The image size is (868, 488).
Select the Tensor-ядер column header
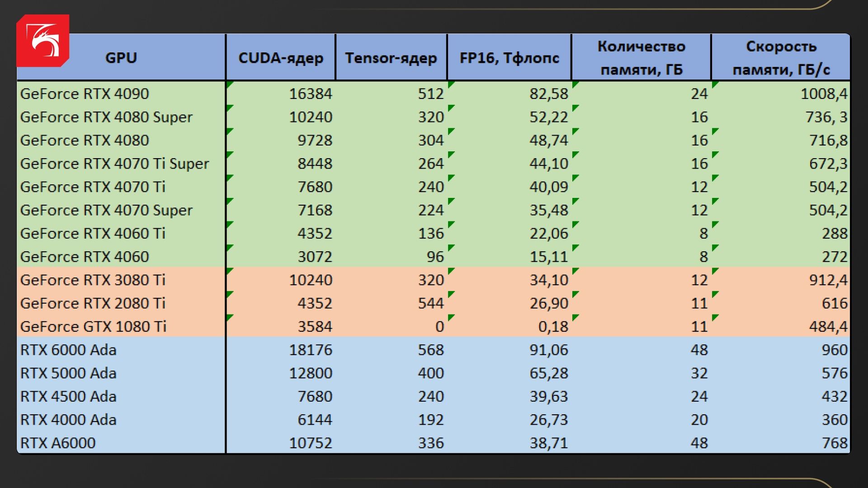click(x=391, y=58)
